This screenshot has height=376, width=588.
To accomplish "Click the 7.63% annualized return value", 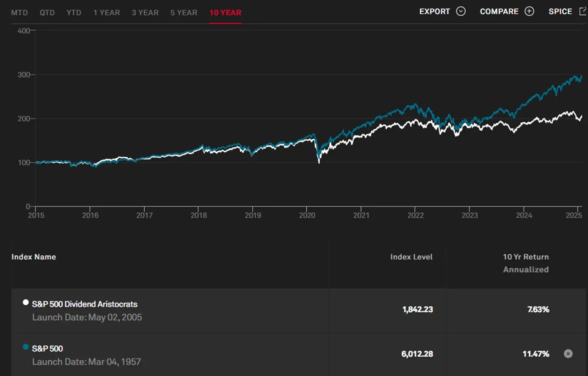I will (538, 309).
